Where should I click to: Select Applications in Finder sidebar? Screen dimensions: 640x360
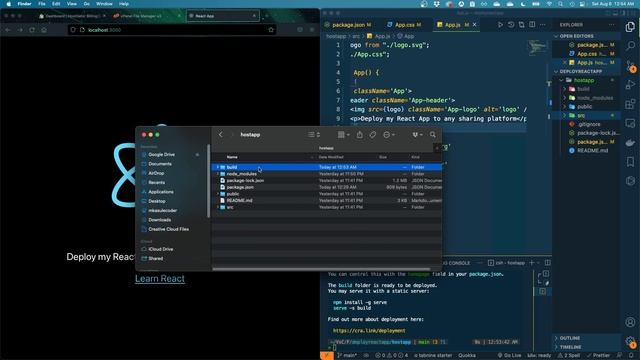click(x=161, y=192)
